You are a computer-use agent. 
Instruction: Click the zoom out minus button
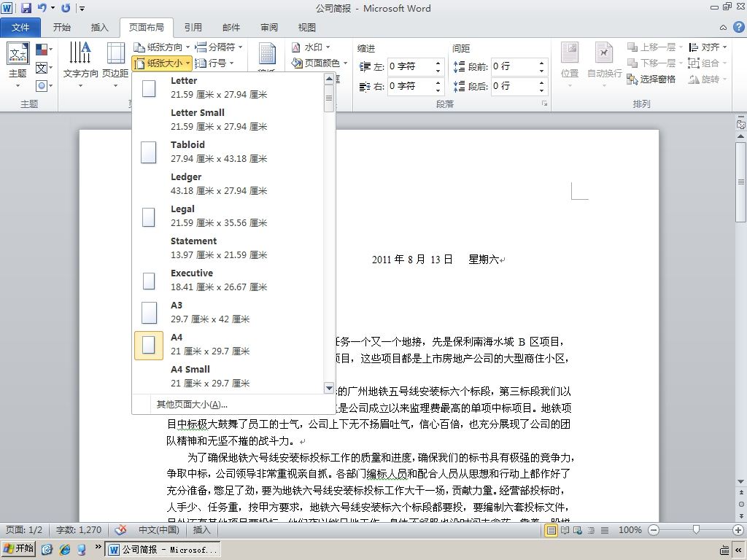point(654,530)
